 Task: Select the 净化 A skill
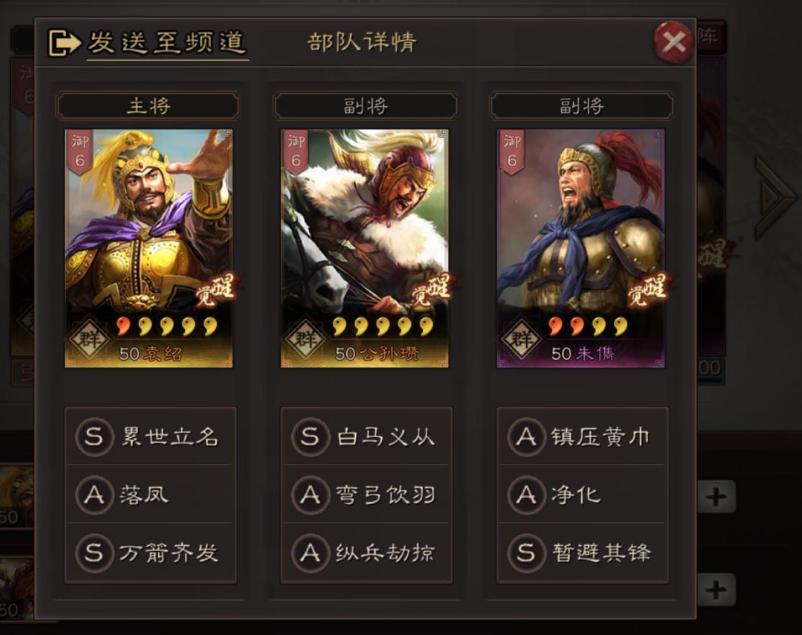click(583, 494)
